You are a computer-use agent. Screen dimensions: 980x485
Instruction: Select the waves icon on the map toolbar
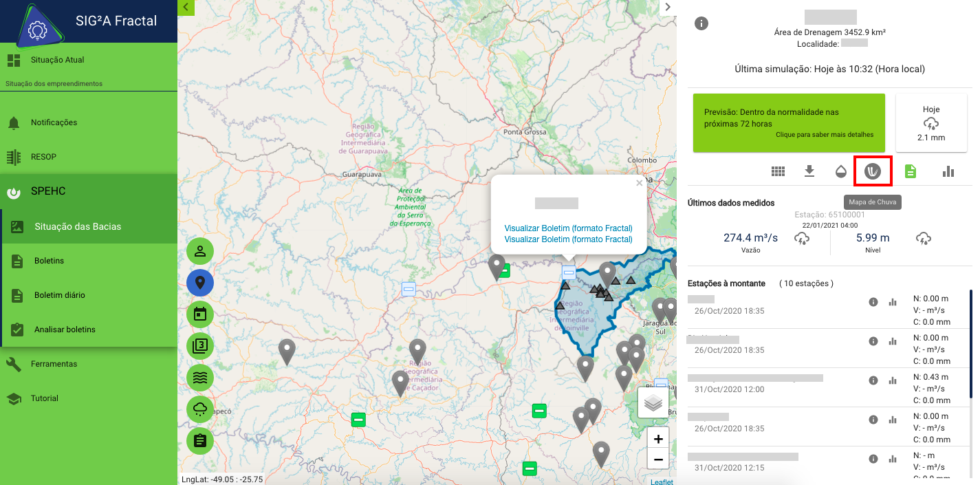pos(200,377)
